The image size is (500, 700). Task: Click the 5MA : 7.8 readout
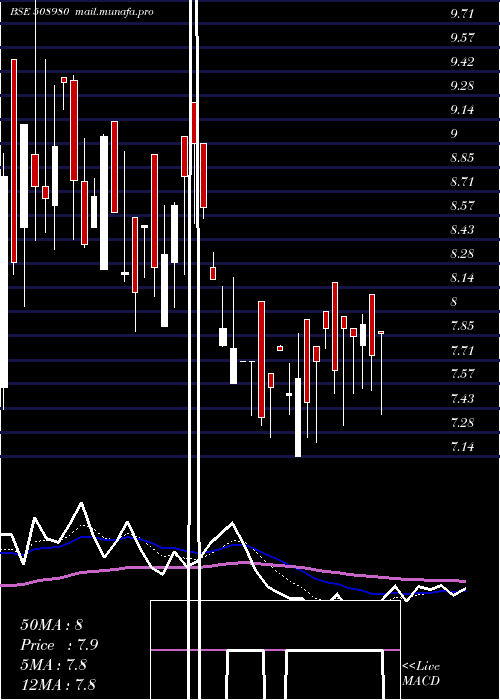[54, 665]
